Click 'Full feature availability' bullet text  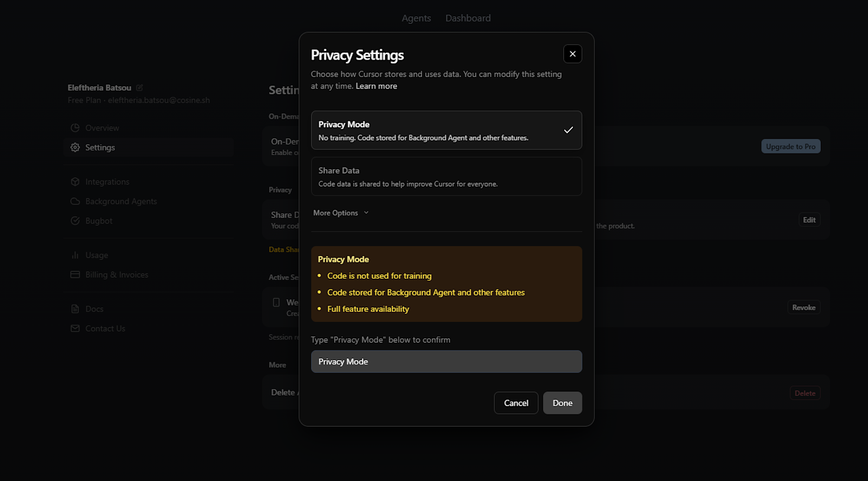(368, 309)
